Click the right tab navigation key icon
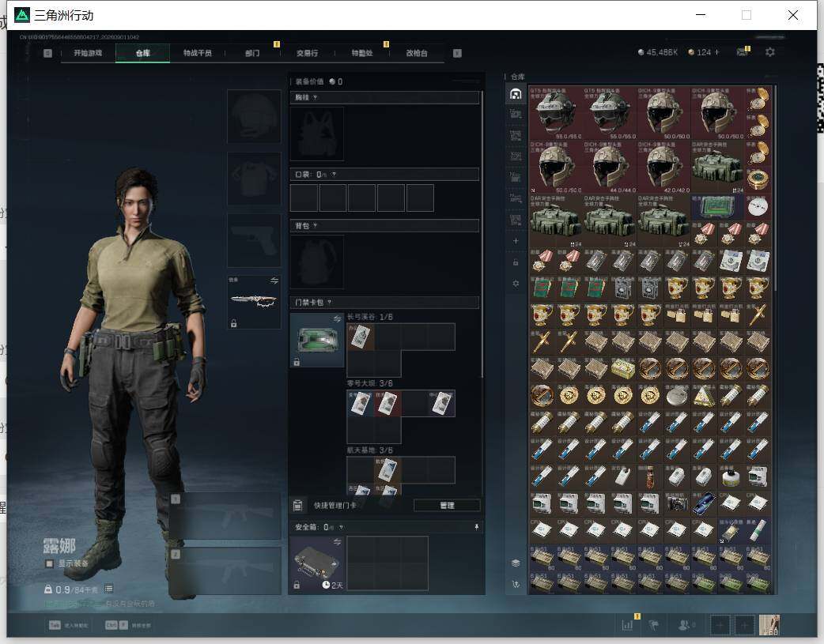 click(457, 53)
